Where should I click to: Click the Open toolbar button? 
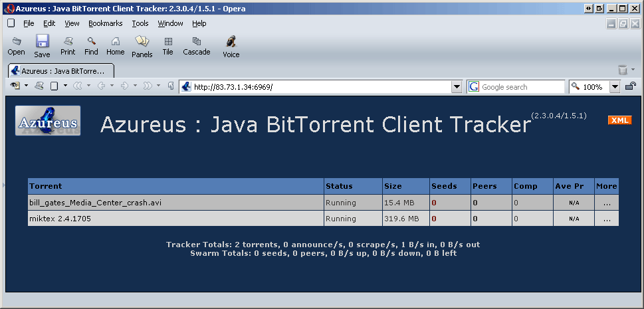[x=16, y=46]
